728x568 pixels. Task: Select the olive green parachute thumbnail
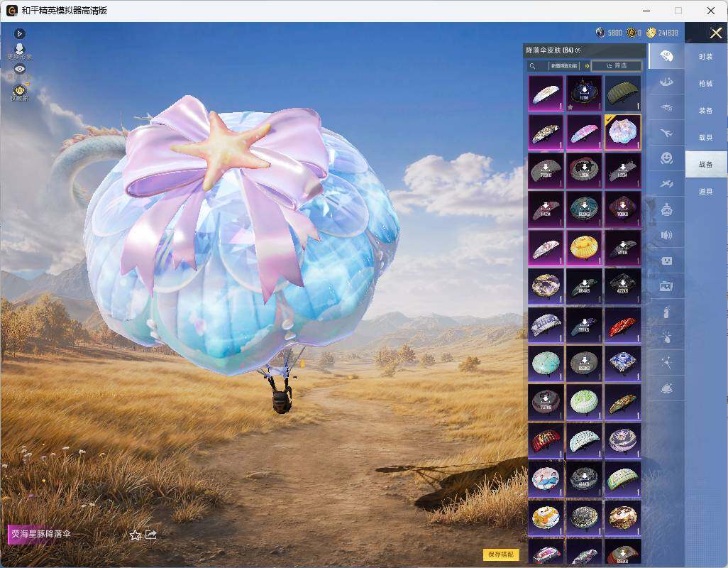click(622, 93)
